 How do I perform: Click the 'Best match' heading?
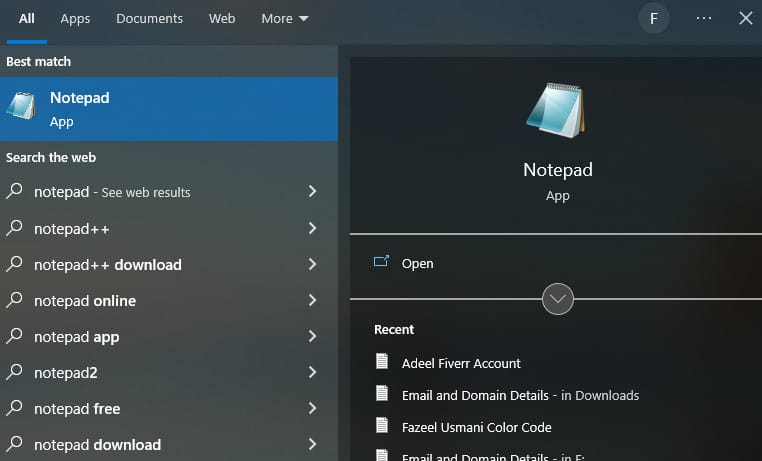(x=38, y=62)
